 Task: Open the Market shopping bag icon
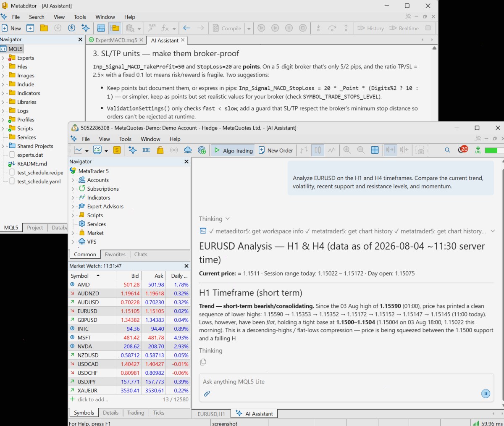click(160, 150)
